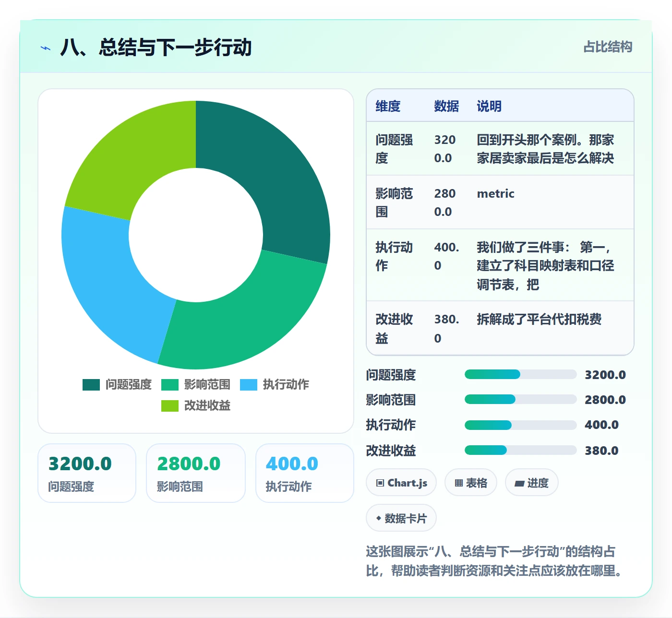
Task: Click the 改进收益 cell in the table
Action: tap(394, 329)
